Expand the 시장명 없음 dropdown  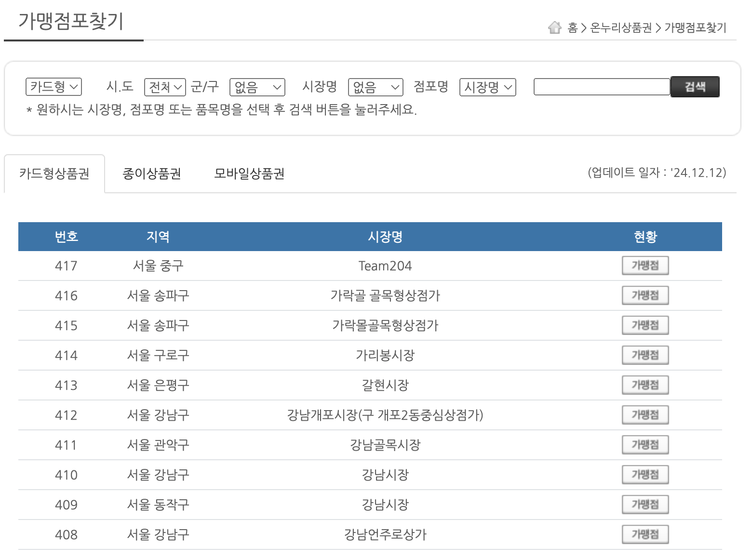click(x=376, y=87)
